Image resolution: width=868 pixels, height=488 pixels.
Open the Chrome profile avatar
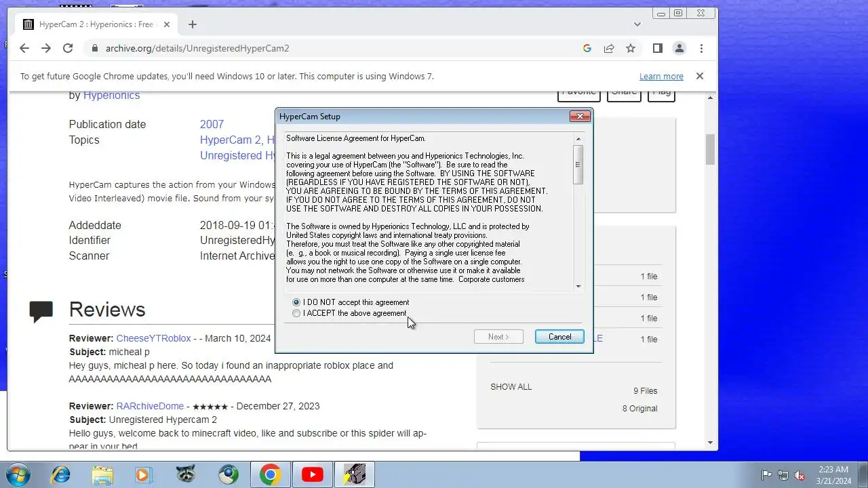[679, 48]
